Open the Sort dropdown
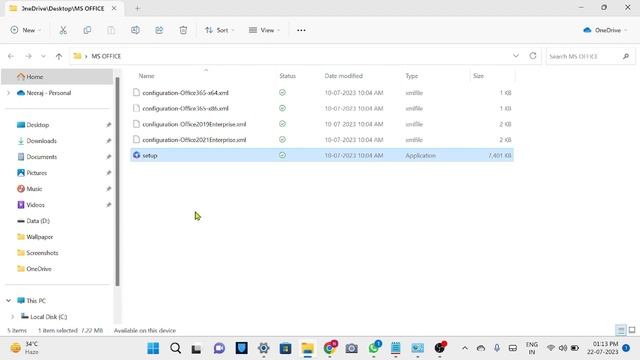 [x=220, y=30]
